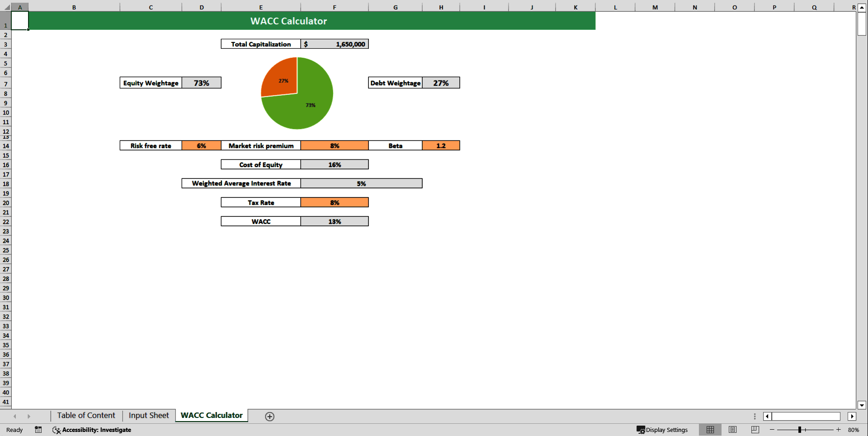Click the right sheet navigation arrow
This screenshot has width=868, height=436.
point(29,416)
